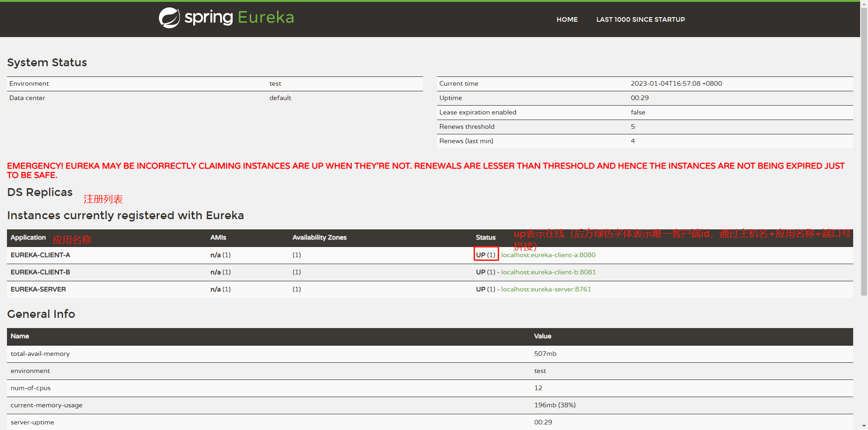
Task: Open the localhost:eureka-client-b:8081 instance link
Action: 548,272
